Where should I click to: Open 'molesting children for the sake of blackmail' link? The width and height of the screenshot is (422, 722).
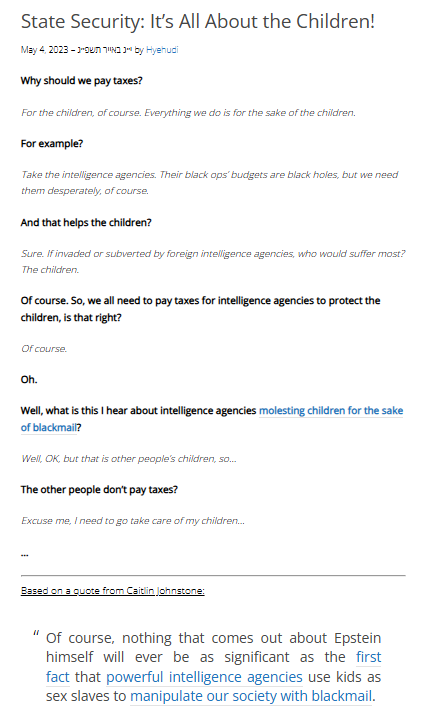212,419
